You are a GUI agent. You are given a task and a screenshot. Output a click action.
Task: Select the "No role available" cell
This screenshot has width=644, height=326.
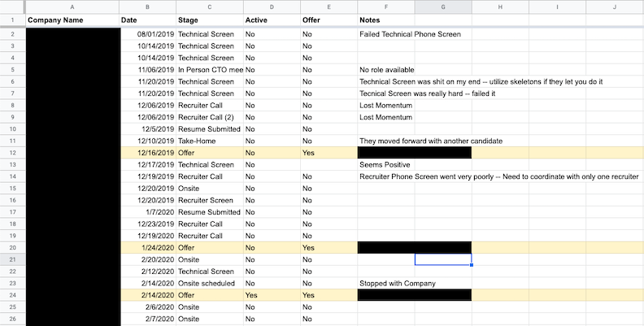coord(387,70)
